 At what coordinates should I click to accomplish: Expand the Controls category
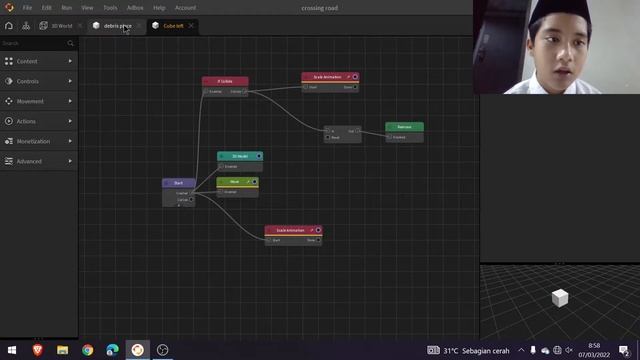pyautogui.click(x=70, y=81)
